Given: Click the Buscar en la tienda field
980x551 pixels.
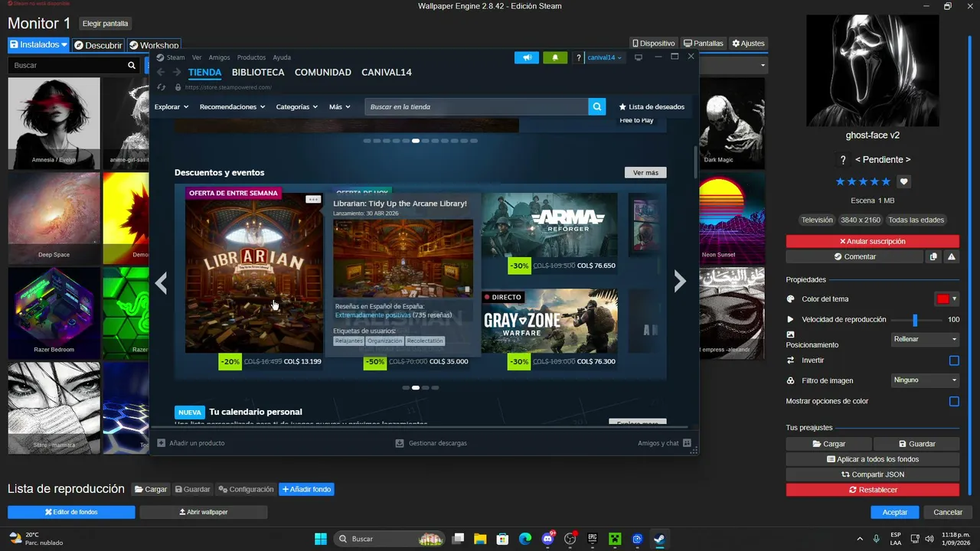Looking at the screenshot, I should 476,107.
